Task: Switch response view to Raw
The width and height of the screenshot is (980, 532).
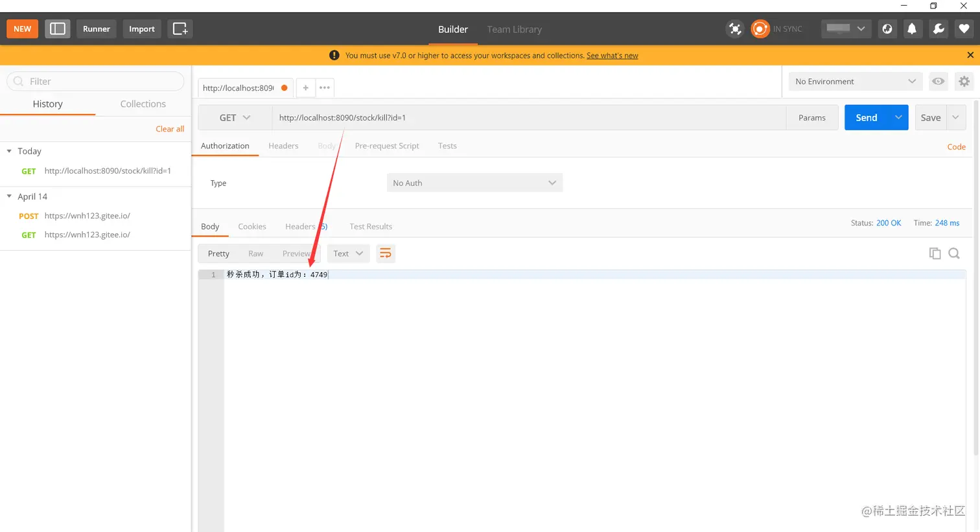Action: (x=255, y=253)
